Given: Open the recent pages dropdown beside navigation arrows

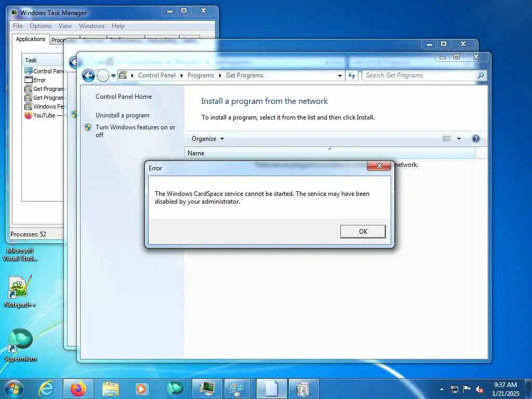Looking at the screenshot, I should click(x=113, y=76).
